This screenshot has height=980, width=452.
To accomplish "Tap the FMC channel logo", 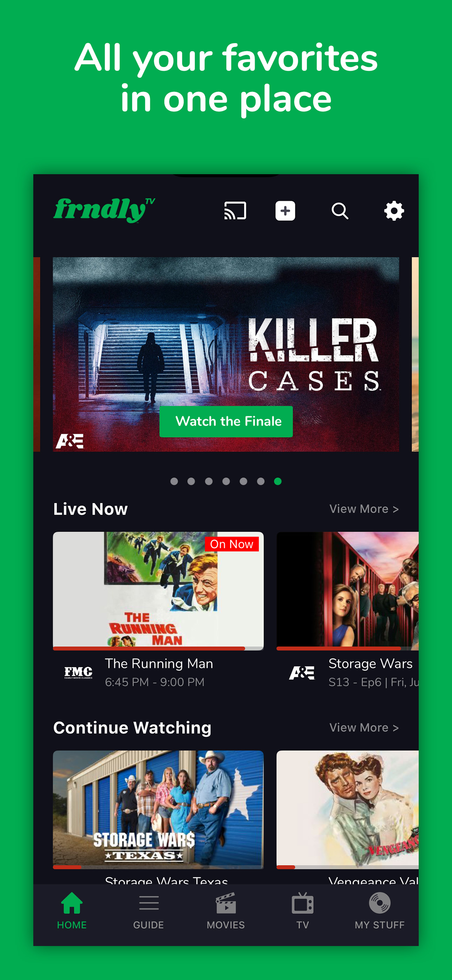I will 78,673.
